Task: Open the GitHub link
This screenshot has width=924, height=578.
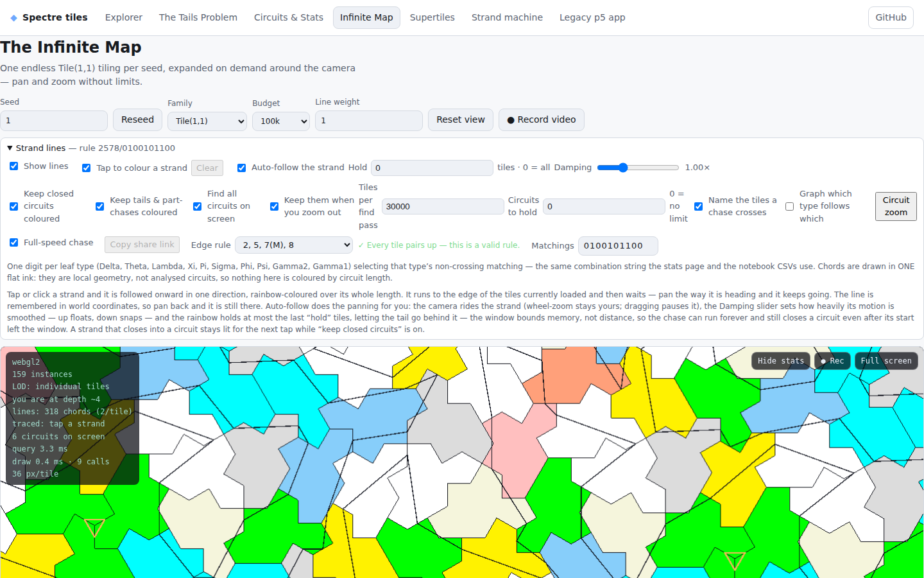Action: (x=891, y=18)
